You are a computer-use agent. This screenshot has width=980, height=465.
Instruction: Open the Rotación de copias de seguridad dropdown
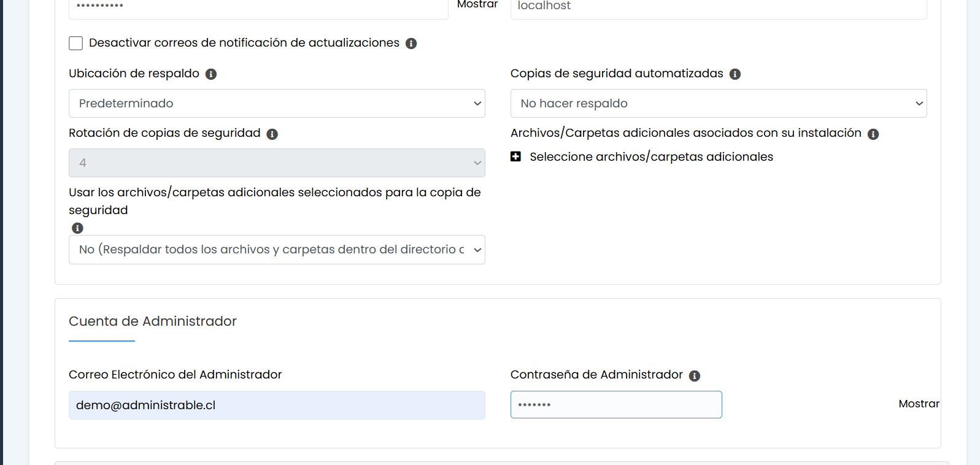tap(277, 163)
